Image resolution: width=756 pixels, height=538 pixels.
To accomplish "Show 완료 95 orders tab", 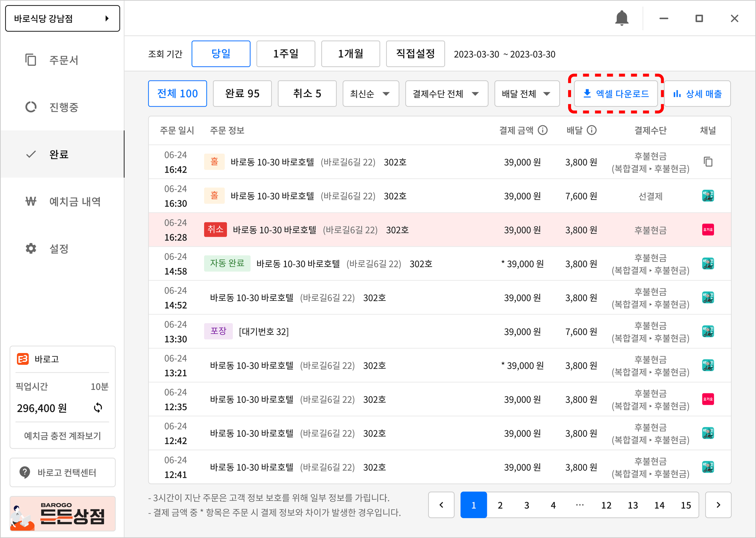I will (x=242, y=94).
